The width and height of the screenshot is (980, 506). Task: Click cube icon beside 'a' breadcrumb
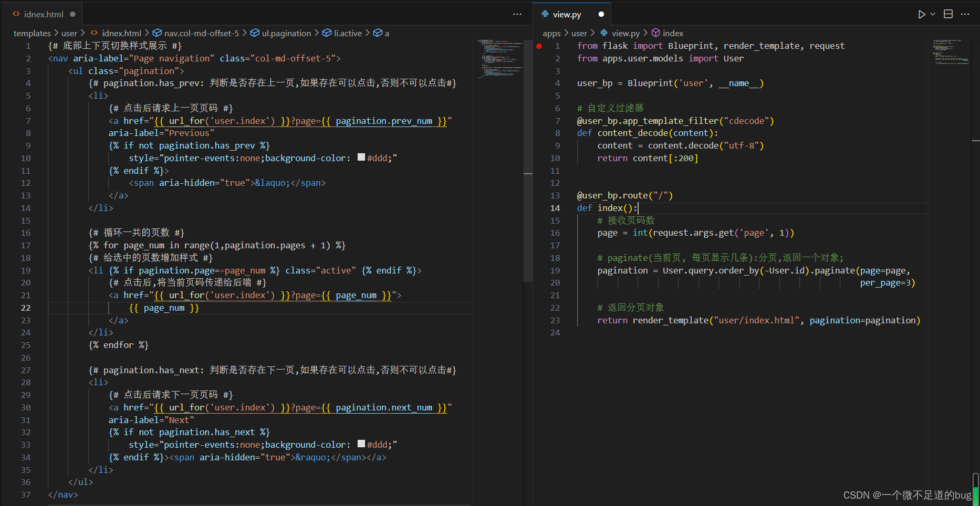pos(377,33)
